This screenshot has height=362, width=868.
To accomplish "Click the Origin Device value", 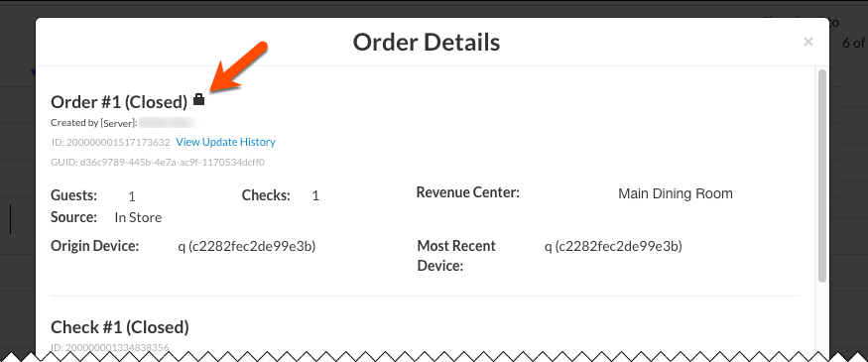I will click(x=246, y=247).
